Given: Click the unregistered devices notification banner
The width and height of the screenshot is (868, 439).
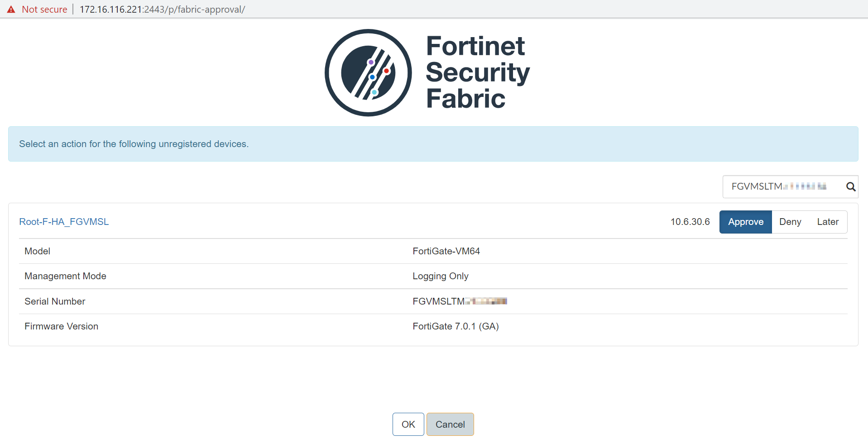Looking at the screenshot, I should point(134,143).
